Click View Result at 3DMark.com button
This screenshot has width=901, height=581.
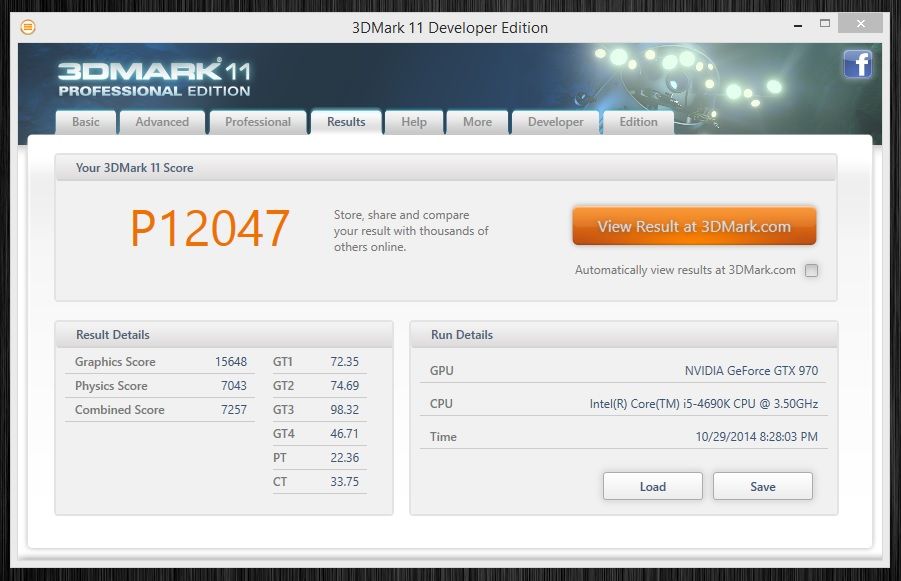pos(694,226)
